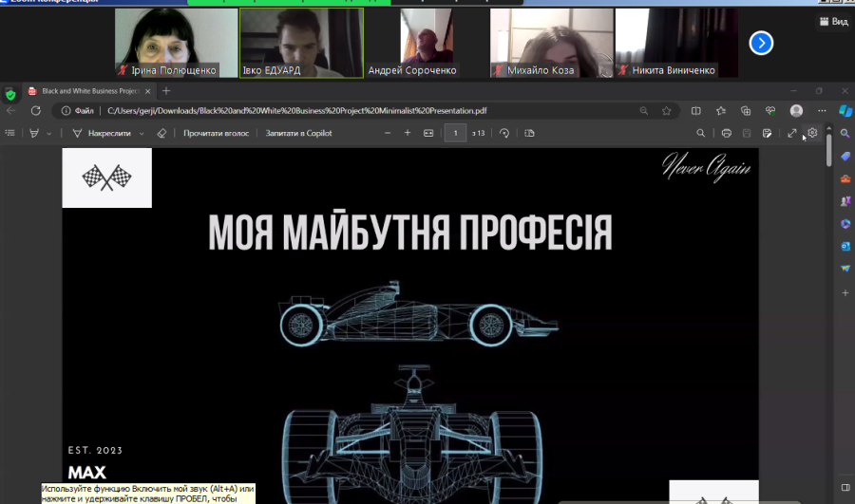Click the page number input field
This screenshot has height=504, width=855.
455,133
